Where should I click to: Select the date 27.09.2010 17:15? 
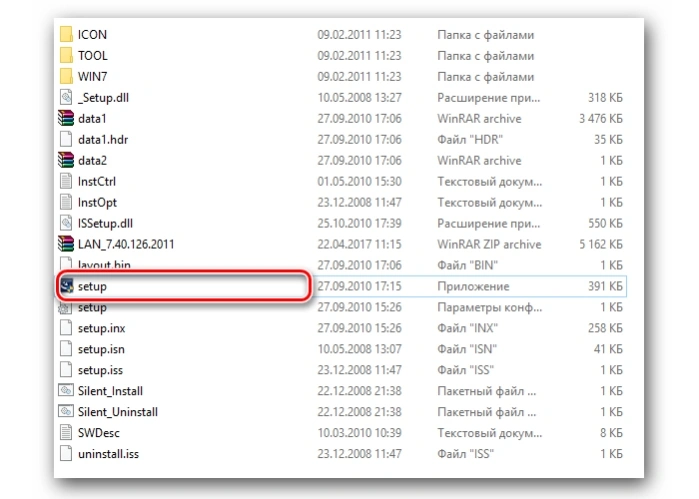coord(359,286)
